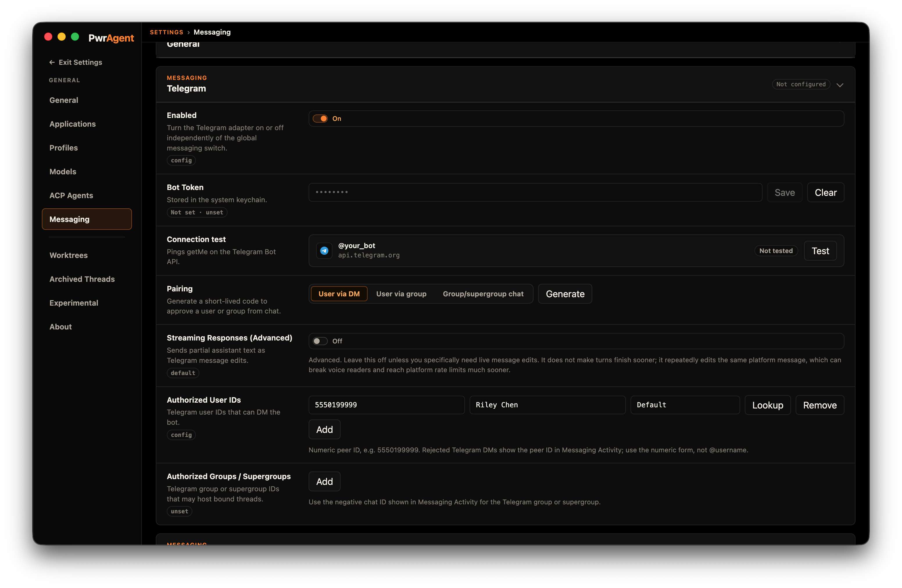
Task: Collapse the Telegram section chevron
Action: 840,85
